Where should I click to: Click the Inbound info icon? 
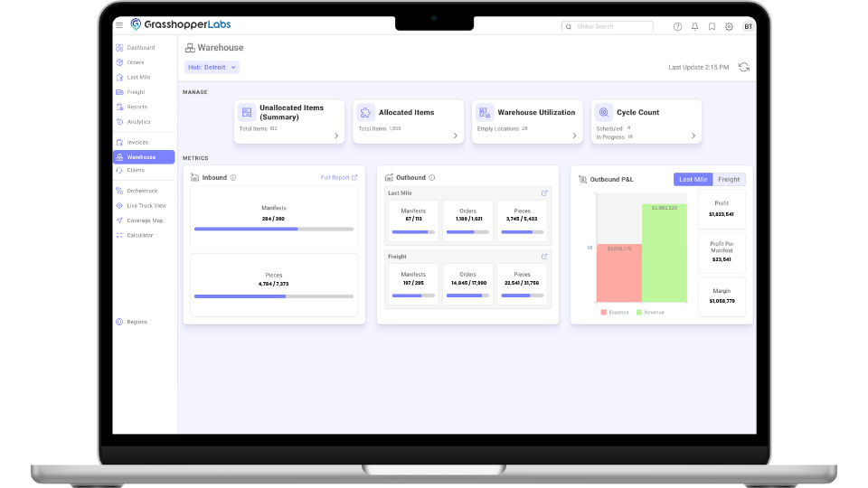click(233, 178)
